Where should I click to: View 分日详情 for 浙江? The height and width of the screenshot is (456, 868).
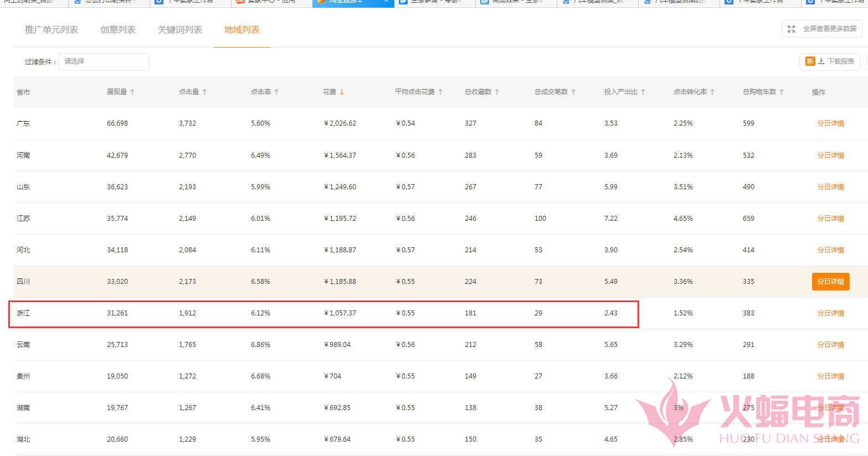(830, 313)
